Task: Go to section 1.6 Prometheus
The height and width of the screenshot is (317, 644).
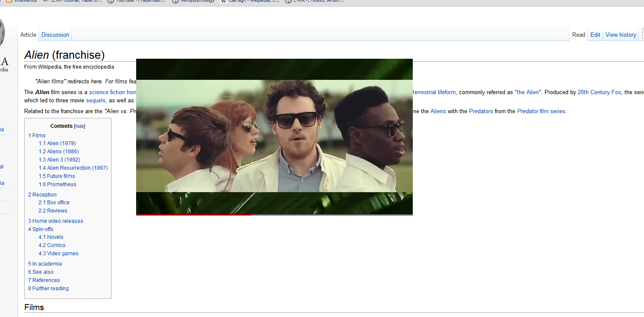Action: click(57, 184)
